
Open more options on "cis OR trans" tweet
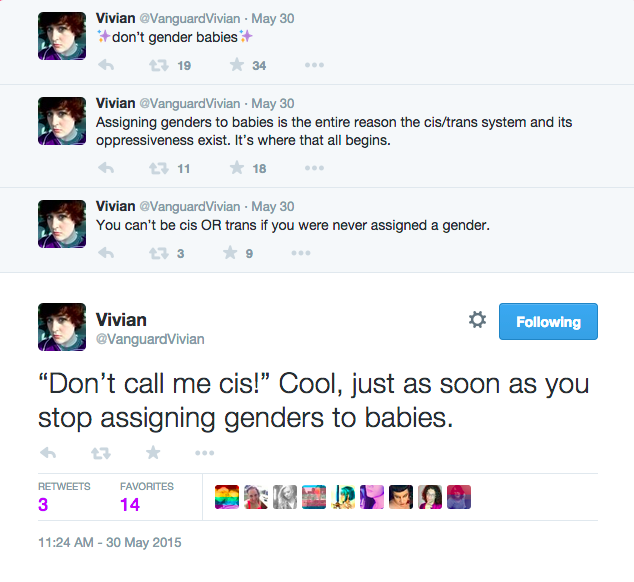[x=301, y=253]
